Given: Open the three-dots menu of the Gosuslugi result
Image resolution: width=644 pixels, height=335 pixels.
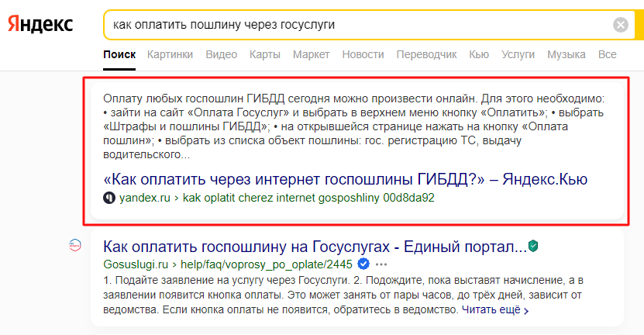Looking at the screenshot, I should point(381,264).
